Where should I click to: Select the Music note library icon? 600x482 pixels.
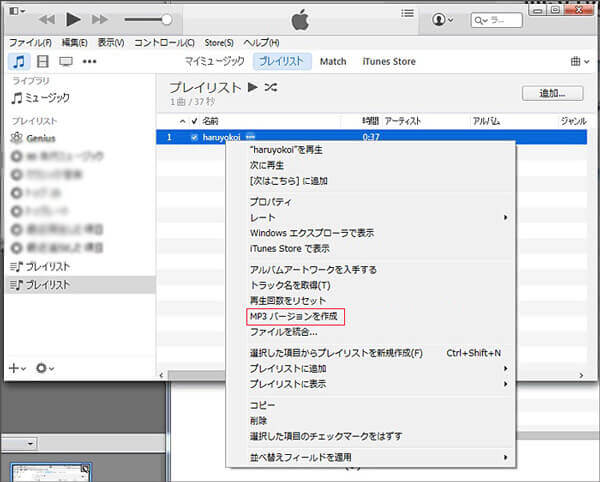(19, 62)
